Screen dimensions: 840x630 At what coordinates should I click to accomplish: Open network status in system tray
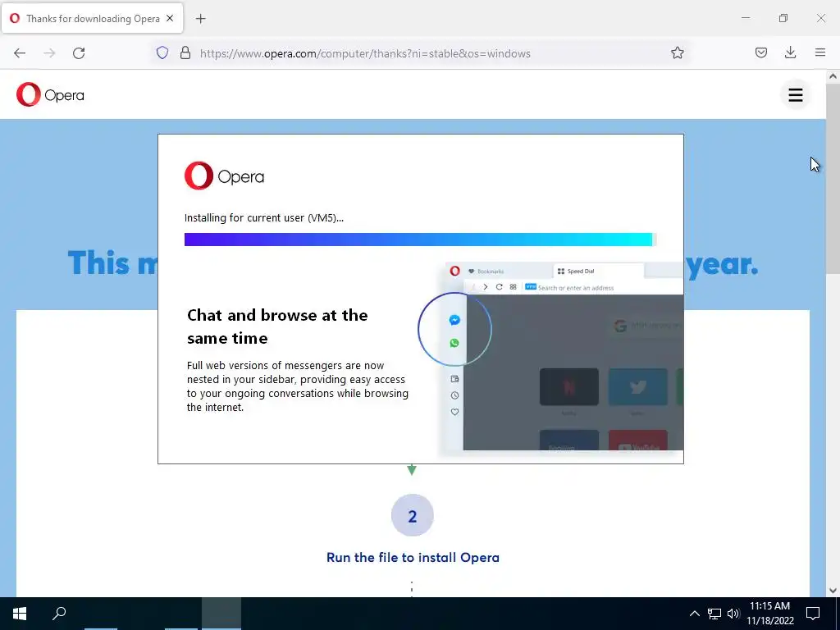coord(714,614)
